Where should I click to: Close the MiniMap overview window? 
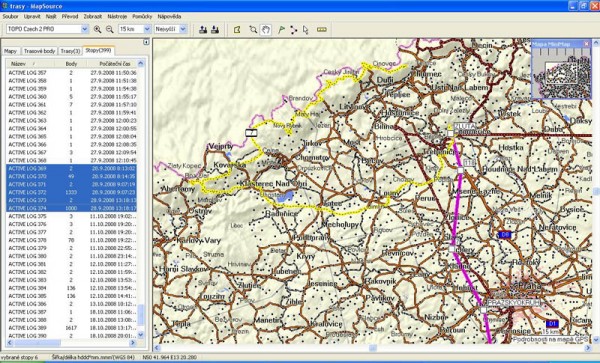click(586, 44)
